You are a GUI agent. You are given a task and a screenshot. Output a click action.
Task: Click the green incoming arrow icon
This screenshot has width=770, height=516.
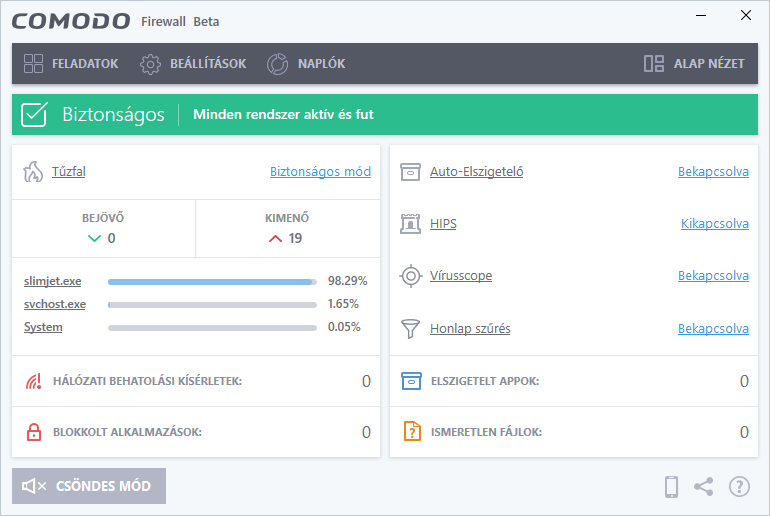pyautogui.click(x=94, y=239)
